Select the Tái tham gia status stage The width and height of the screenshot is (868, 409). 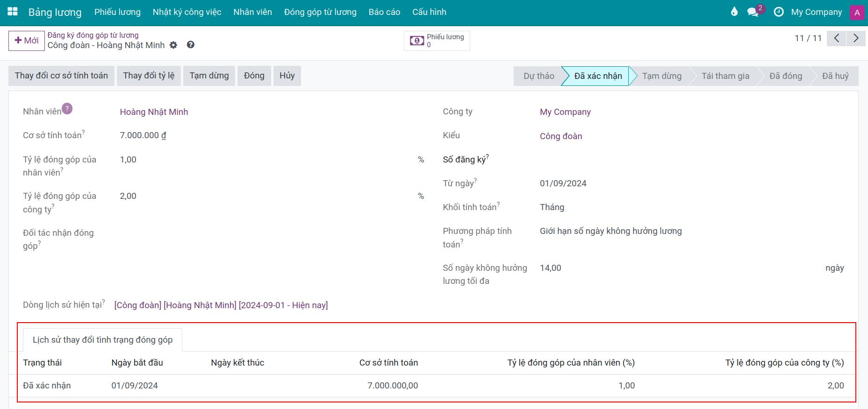pos(725,76)
